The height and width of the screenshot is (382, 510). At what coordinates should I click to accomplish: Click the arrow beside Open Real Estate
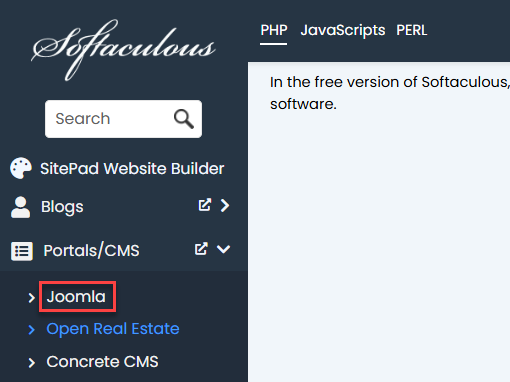click(32, 330)
